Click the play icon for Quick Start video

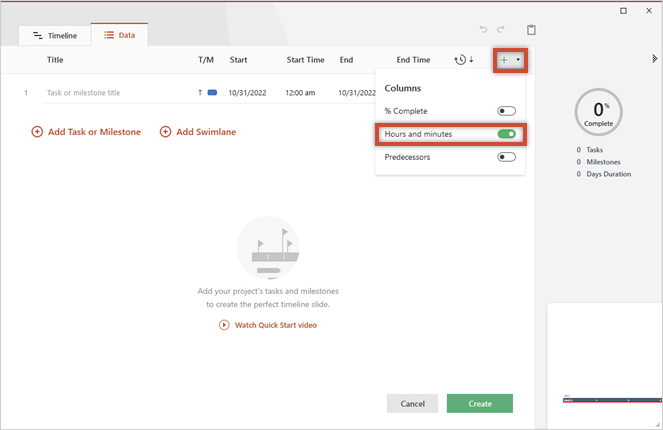click(x=224, y=325)
